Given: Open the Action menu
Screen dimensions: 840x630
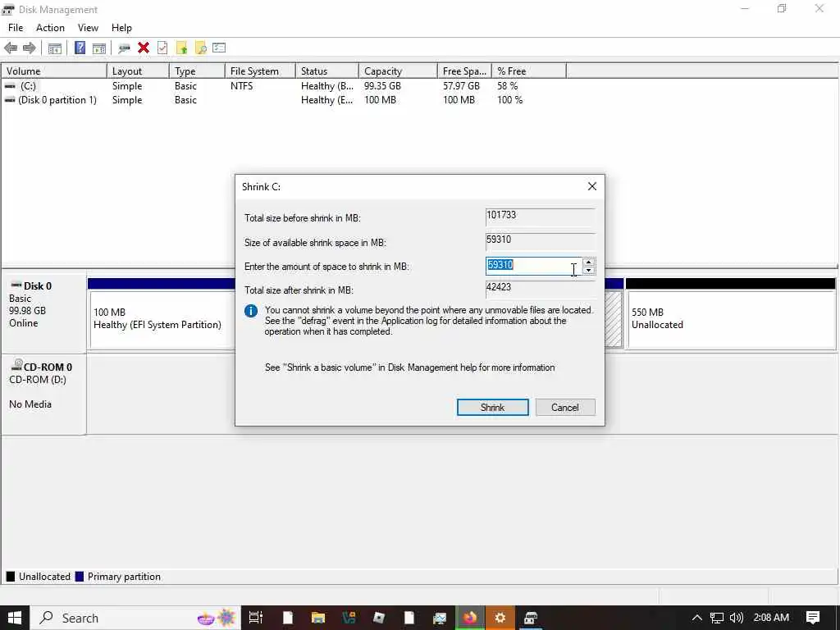Looking at the screenshot, I should point(50,28).
